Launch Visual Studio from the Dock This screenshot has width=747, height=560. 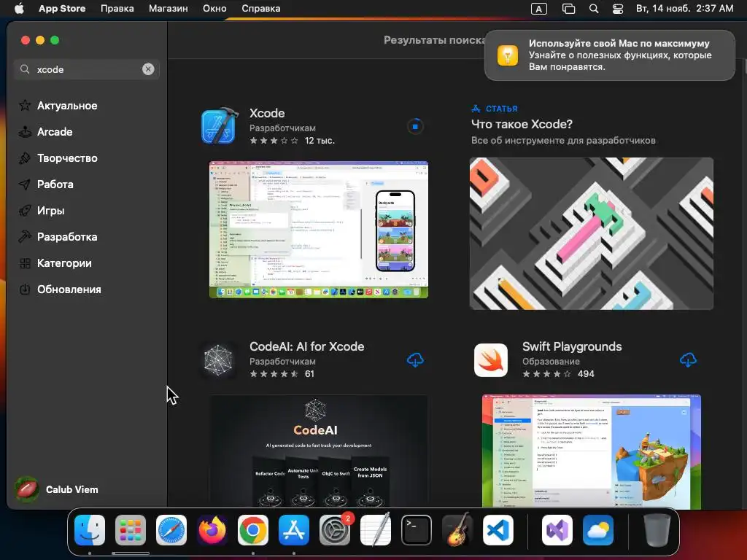557,530
